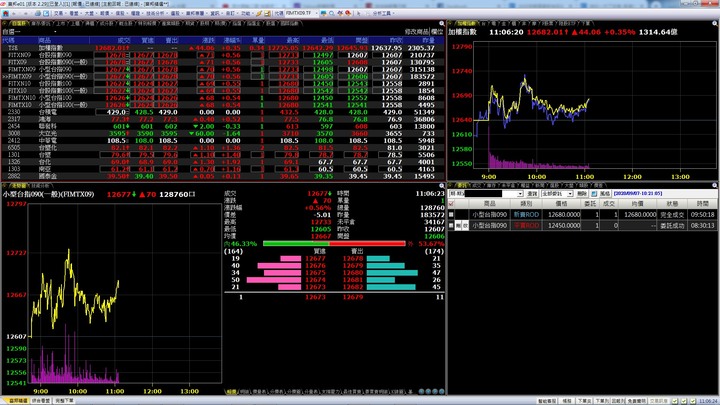Click the first blue round button after the bottom tabs
The image size is (720, 405).
coord(422,391)
